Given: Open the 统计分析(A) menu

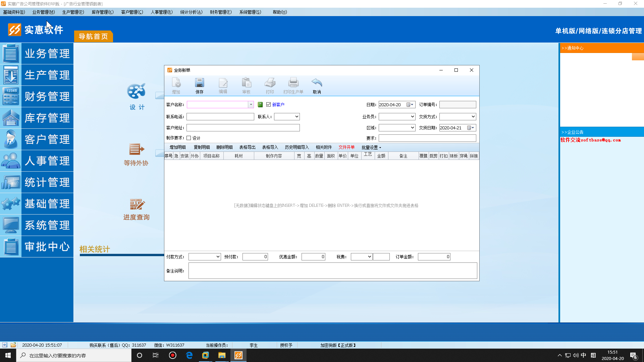Looking at the screenshot, I should 191,12.
